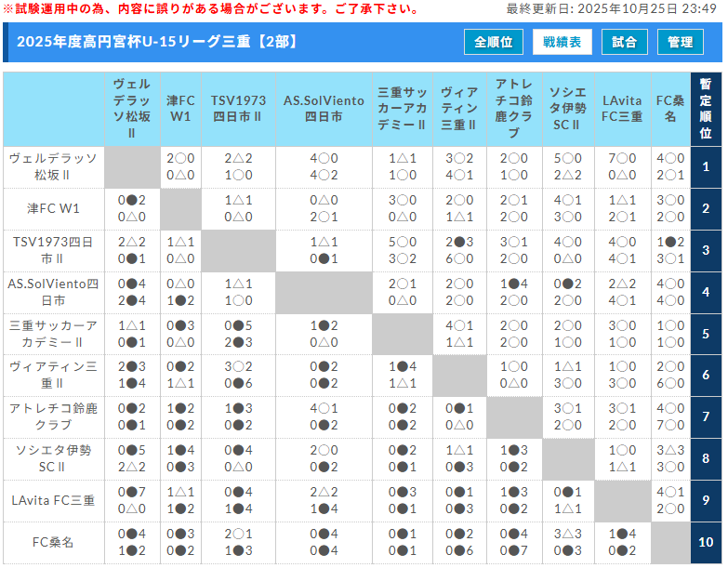This screenshot has height=568, width=728.
Task: Click rank 10 cell for FC桑名
Action: [x=706, y=542]
